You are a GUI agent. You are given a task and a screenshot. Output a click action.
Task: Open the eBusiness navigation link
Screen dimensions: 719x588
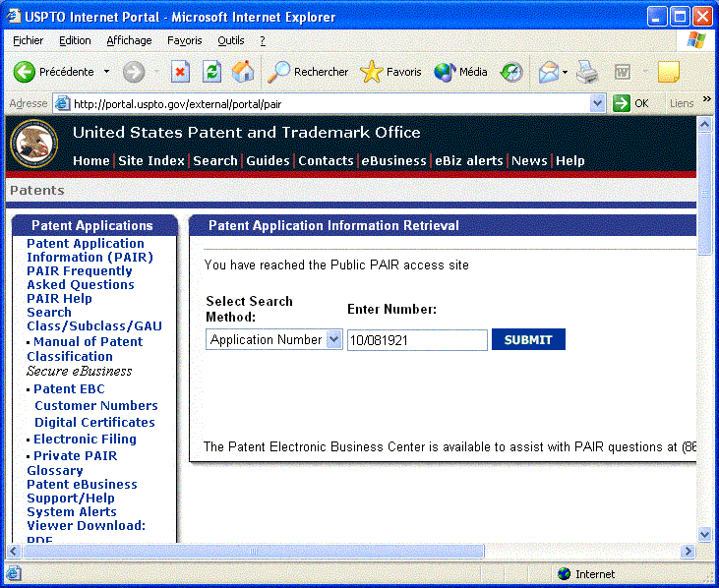pos(393,161)
